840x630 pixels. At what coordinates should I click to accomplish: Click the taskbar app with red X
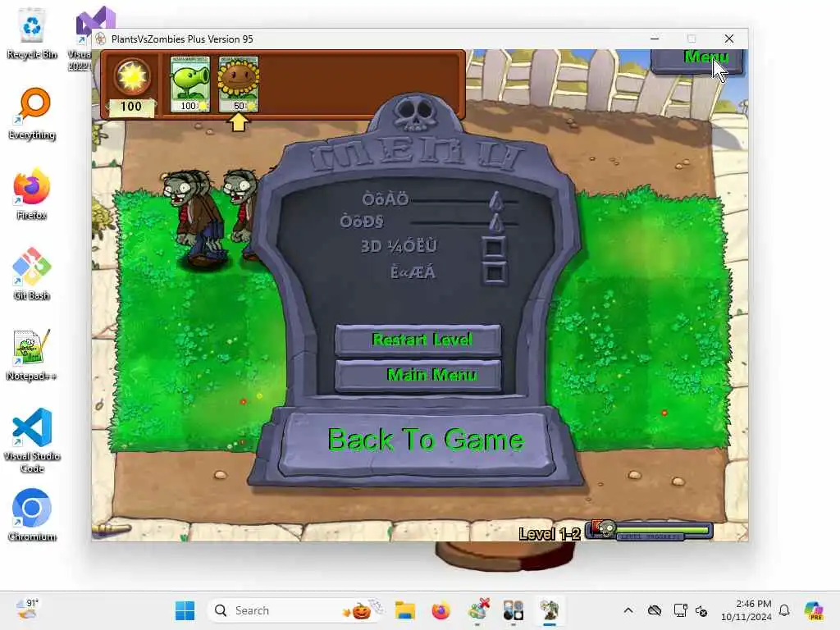pyautogui.click(x=477, y=610)
